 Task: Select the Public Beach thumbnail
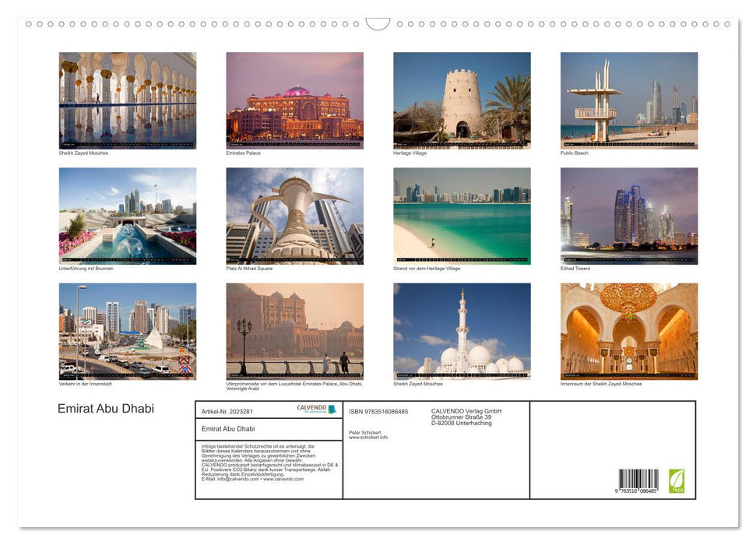(628, 100)
